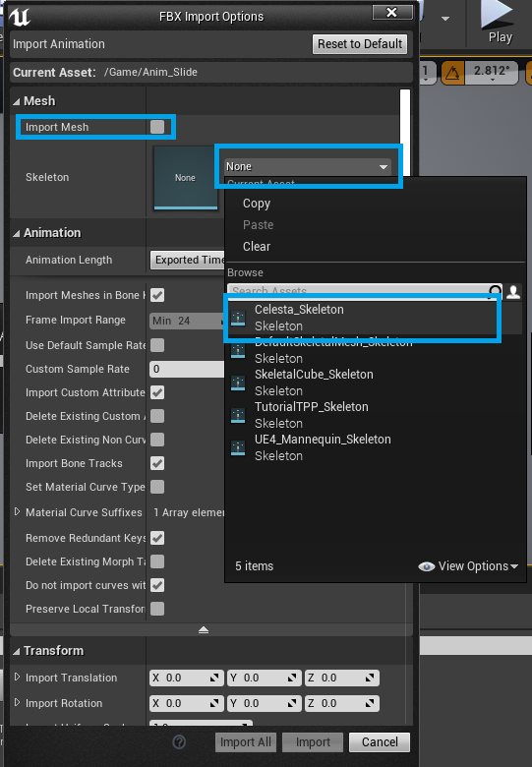Image resolution: width=532 pixels, height=767 pixels.
Task: Enable the Import Mesh checkbox
Action: (157, 127)
